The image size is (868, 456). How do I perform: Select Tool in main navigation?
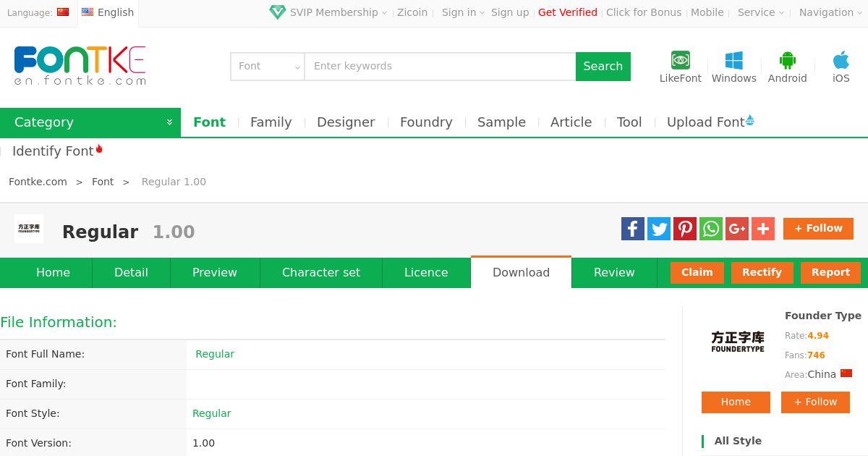click(x=629, y=122)
